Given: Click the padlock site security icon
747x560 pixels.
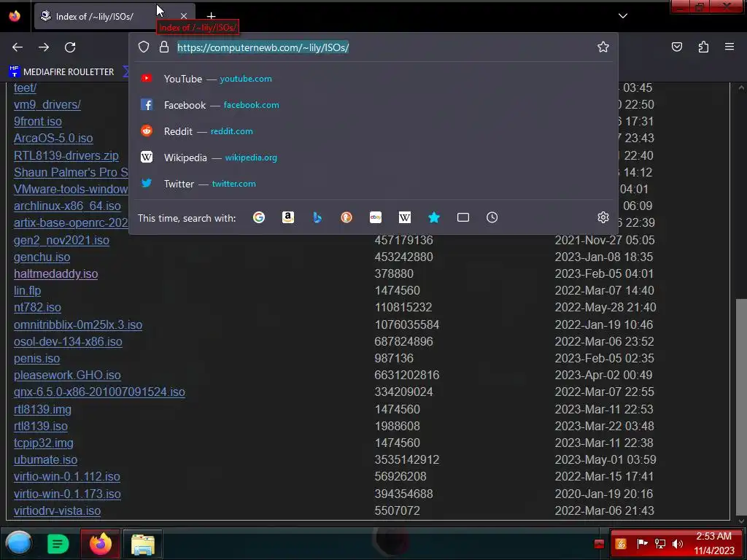Looking at the screenshot, I should point(164,47).
